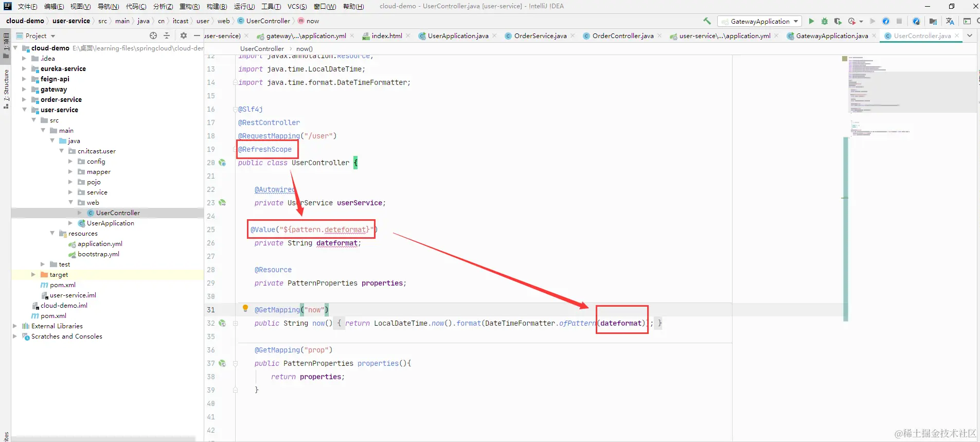Click UserController in editor breadcrumb
Screen dimensions: 980x442
(x=262, y=49)
